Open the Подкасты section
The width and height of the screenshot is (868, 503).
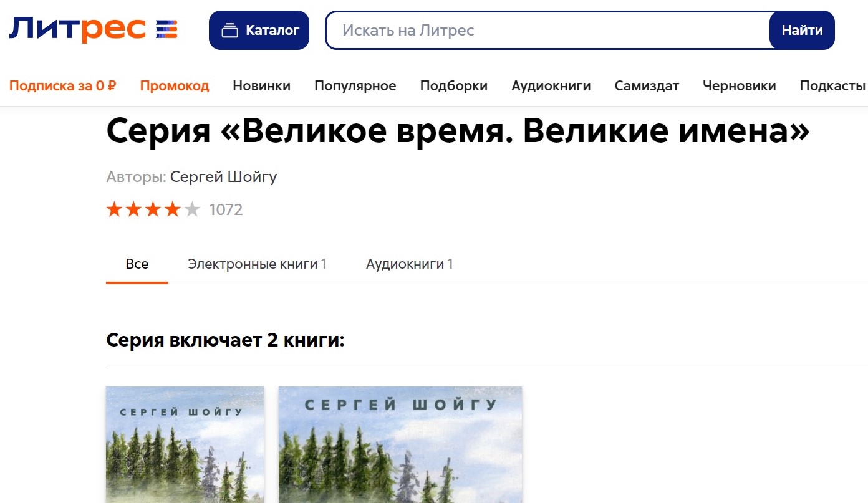[832, 86]
